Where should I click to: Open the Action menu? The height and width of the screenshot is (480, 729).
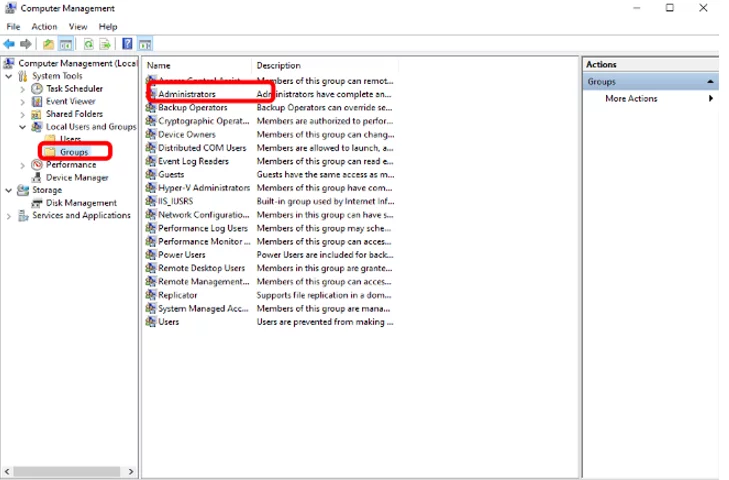[x=44, y=27]
